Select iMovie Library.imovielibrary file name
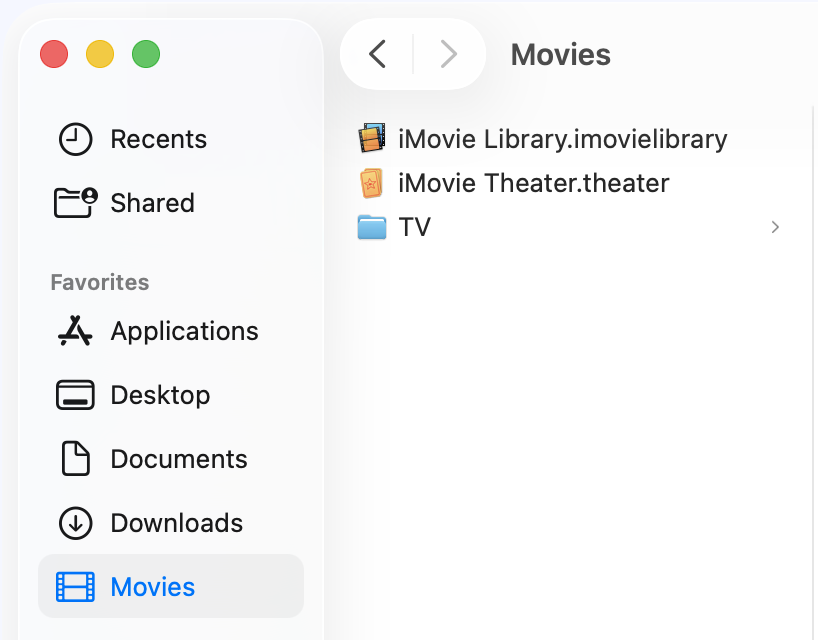This screenshot has height=640, width=818. coord(562,139)
